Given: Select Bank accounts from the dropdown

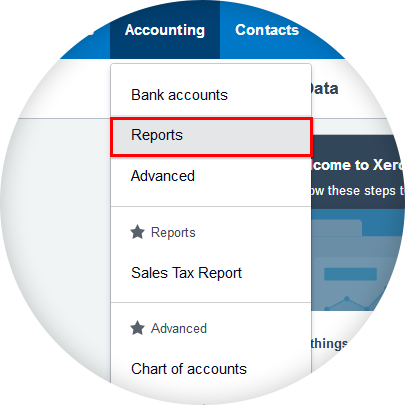Looking at the screenshot, I should click(x=179, y=95).
